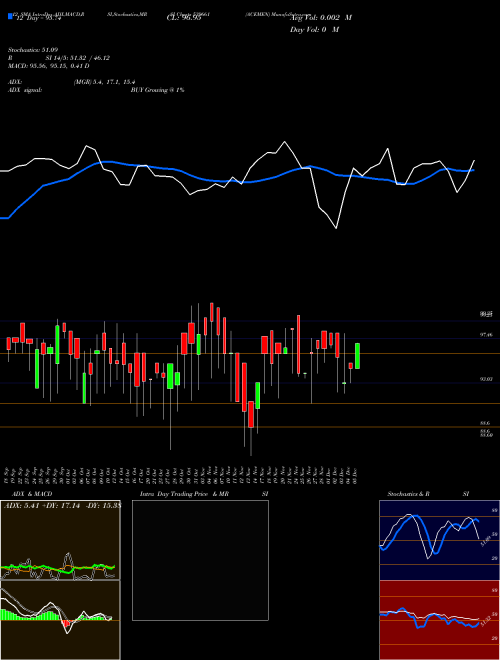Click the blue 12 Day SMA legend square
This screenshot has height=660, width=500.
click(10, 16)
